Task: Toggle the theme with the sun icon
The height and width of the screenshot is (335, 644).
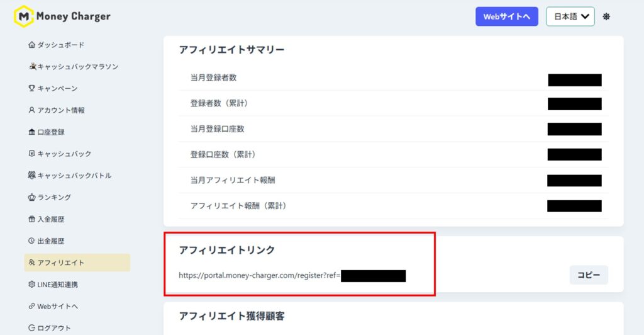Action: point(606,17)
